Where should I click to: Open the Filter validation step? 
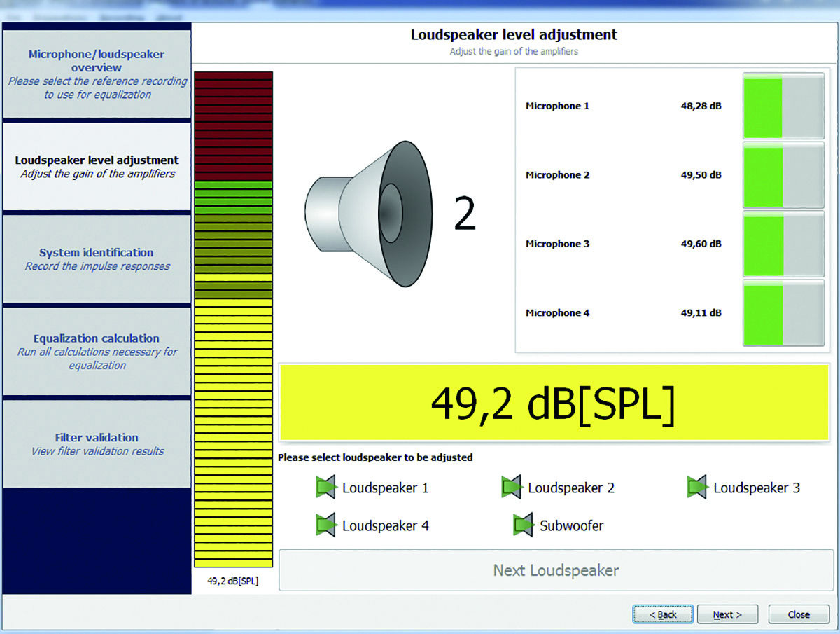(97, 443)
